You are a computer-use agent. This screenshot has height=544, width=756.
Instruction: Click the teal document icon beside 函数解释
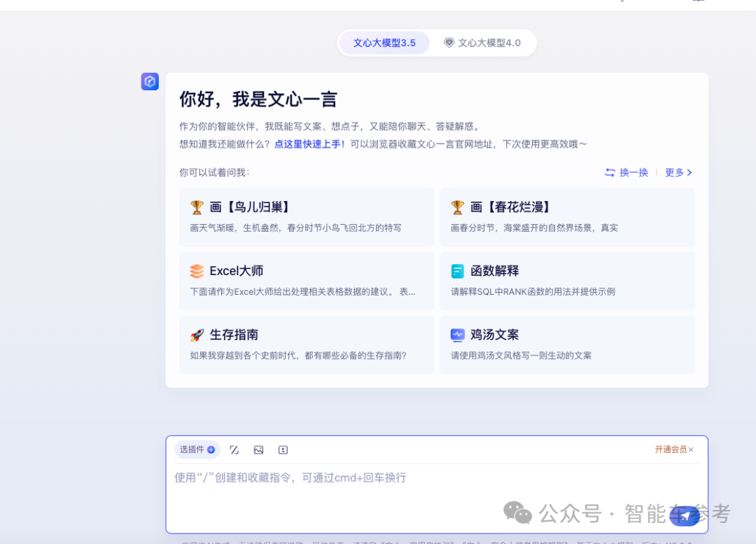click(458, 271)
